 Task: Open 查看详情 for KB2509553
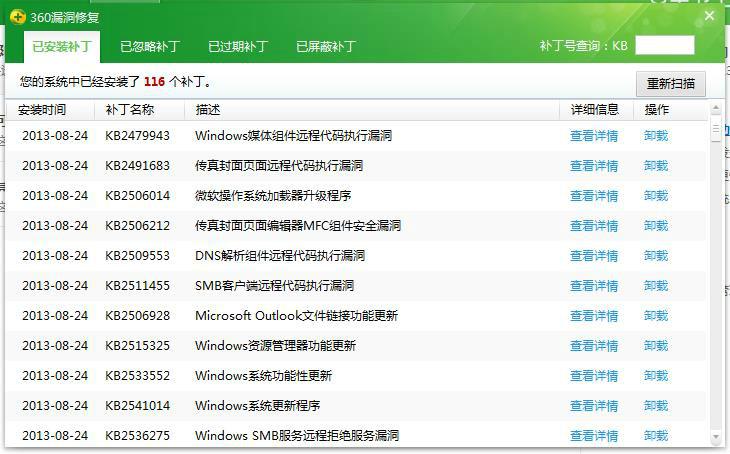[594, 256]
